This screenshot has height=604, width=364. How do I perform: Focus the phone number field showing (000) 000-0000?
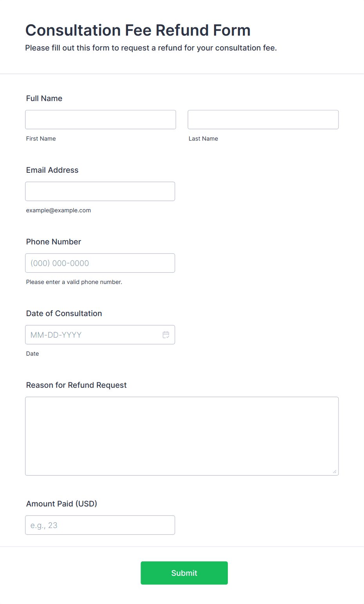100,263
